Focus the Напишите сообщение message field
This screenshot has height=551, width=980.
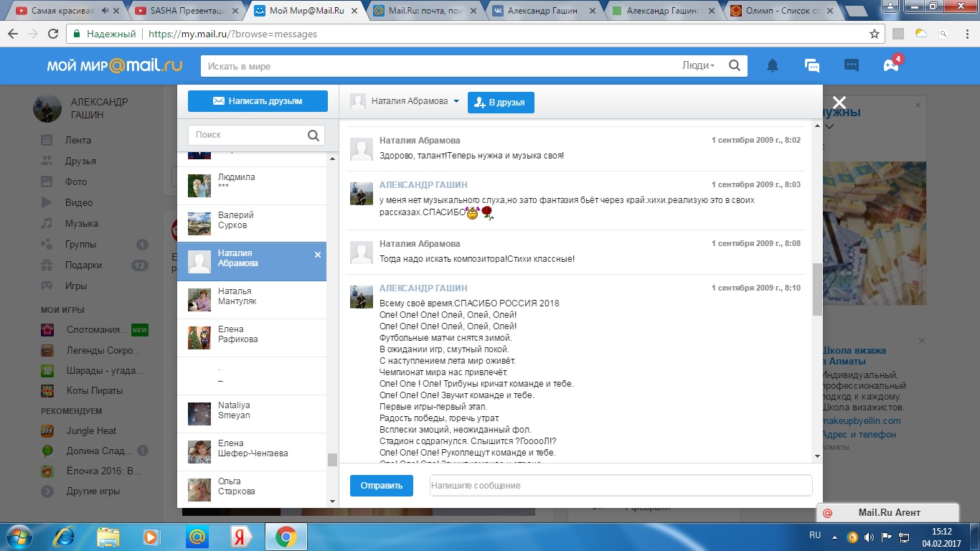pyautogui.click(x=621, y=486)
